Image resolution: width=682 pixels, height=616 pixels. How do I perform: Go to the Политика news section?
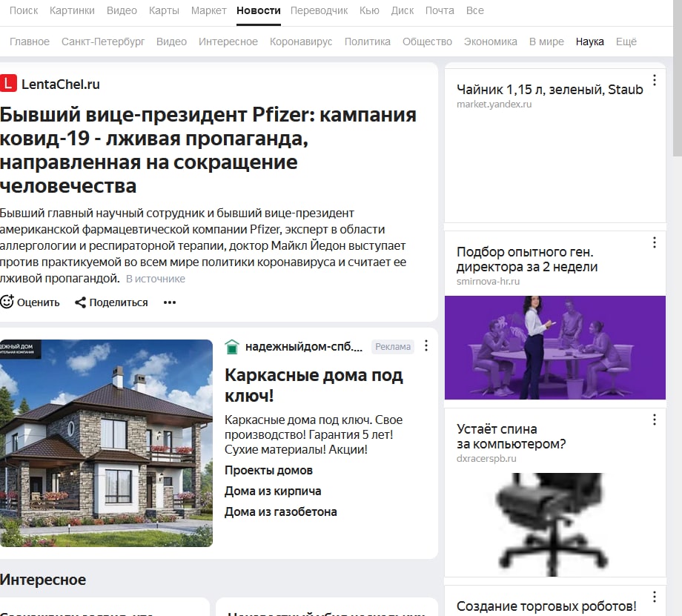[368, 42]
